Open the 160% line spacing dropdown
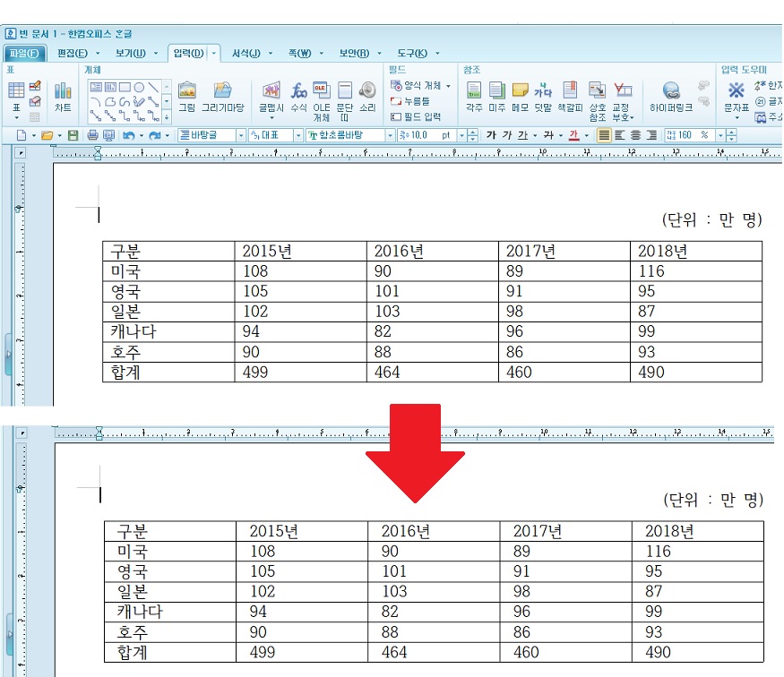784x677 pixels. (720, 135)
